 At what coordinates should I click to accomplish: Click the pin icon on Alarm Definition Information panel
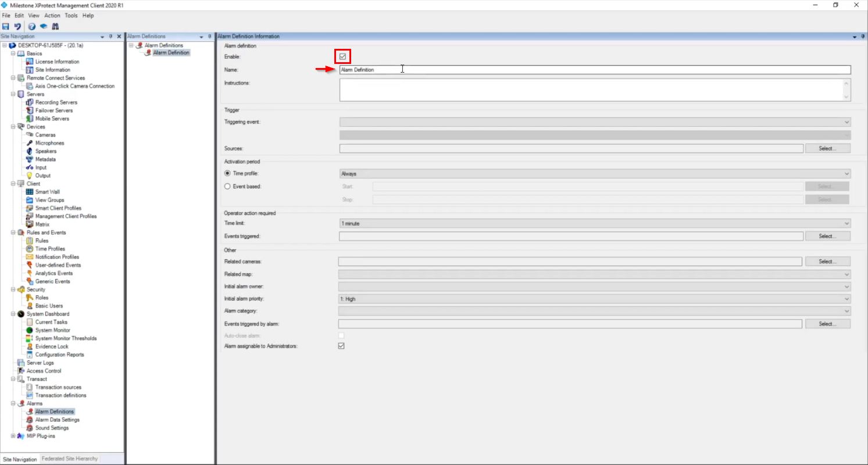coord(863,37)
